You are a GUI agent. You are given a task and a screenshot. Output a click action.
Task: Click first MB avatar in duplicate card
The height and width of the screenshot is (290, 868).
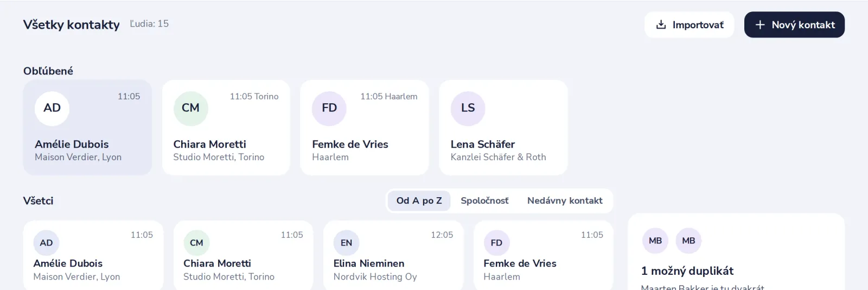click(x=655, y=241)
